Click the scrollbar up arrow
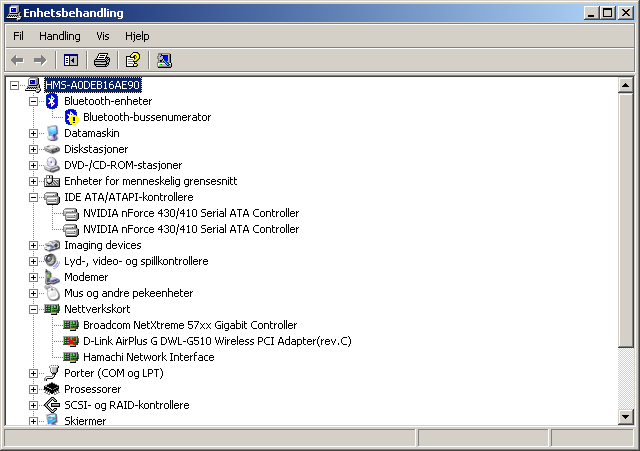The width and height of the screenshot is (640, 451). pos(625,86)
